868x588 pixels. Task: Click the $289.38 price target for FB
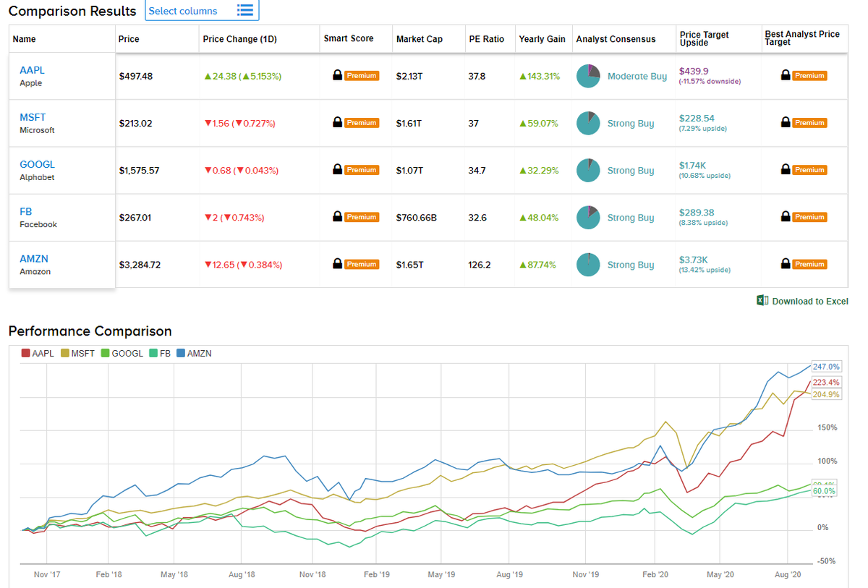tap(697, 212)
